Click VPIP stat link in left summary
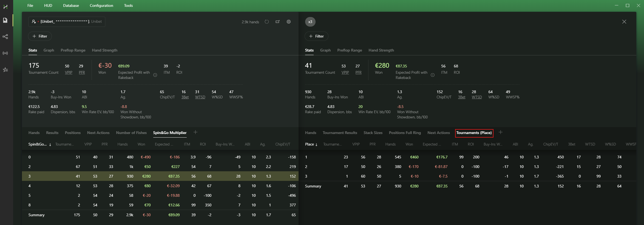Screen dimensions: 644x225 click(69, 72)
